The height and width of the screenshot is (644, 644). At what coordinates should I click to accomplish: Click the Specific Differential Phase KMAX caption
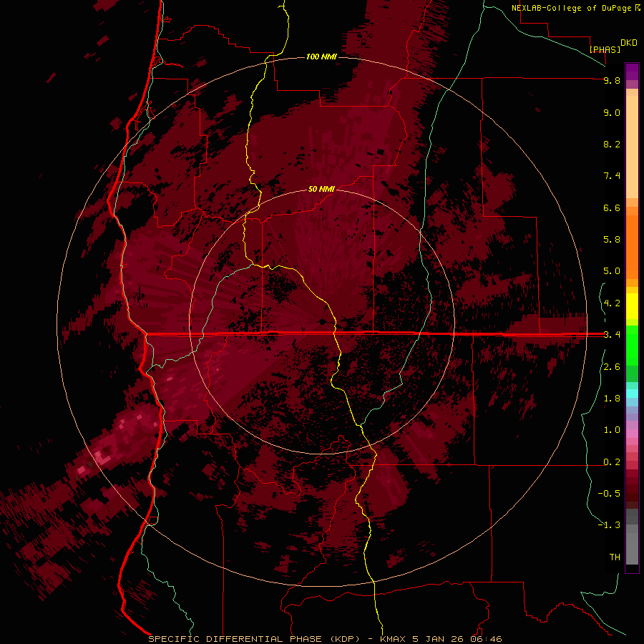[x=325, y=639]
